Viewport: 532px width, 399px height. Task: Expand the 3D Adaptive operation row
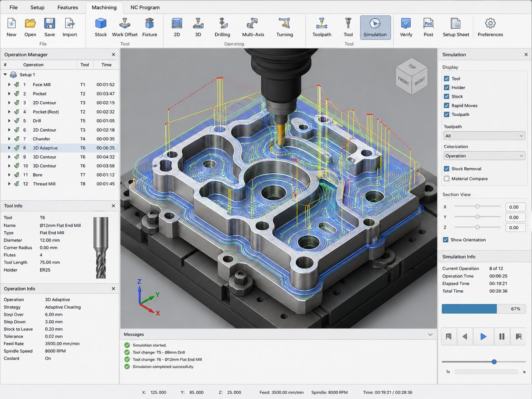[9, 148]
